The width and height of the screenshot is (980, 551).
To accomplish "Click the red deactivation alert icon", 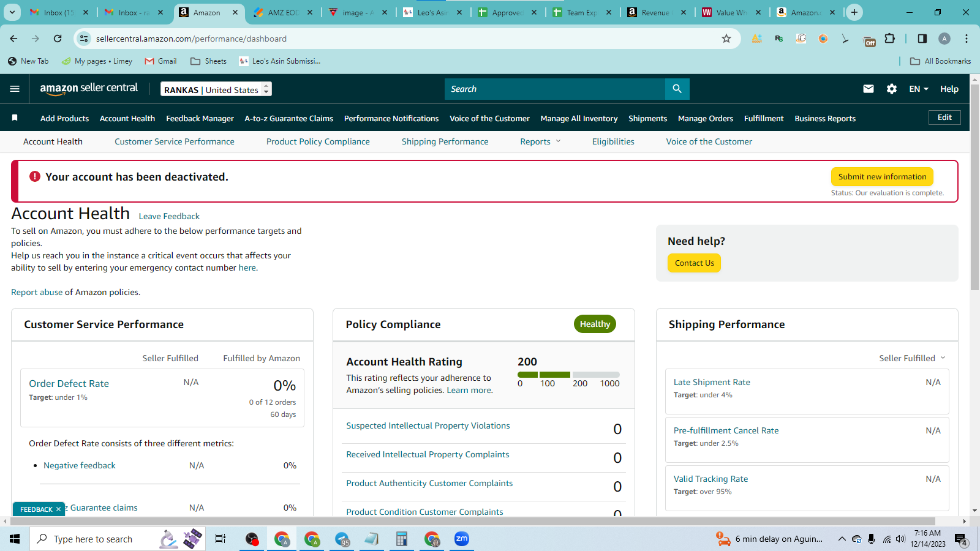I will pyautogui.click(x=35, y=176).
